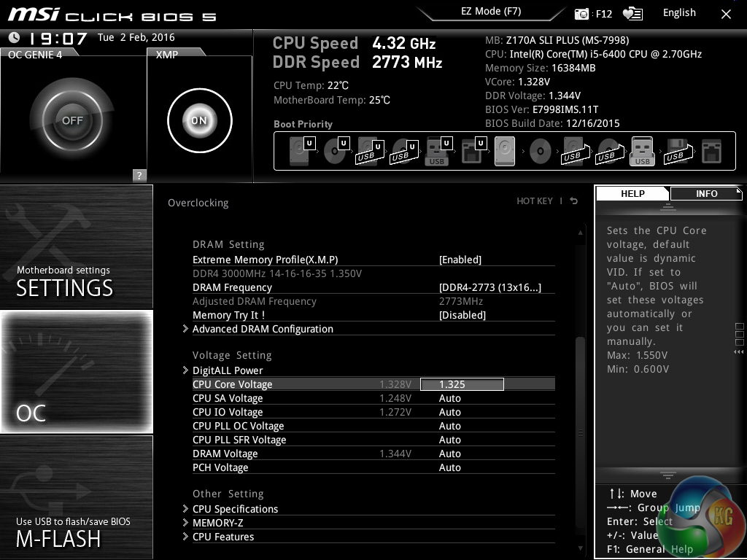Screen dimensions: 747x560
Task: Select the first UEFI hard disk boot device
Action: (299, 152)
